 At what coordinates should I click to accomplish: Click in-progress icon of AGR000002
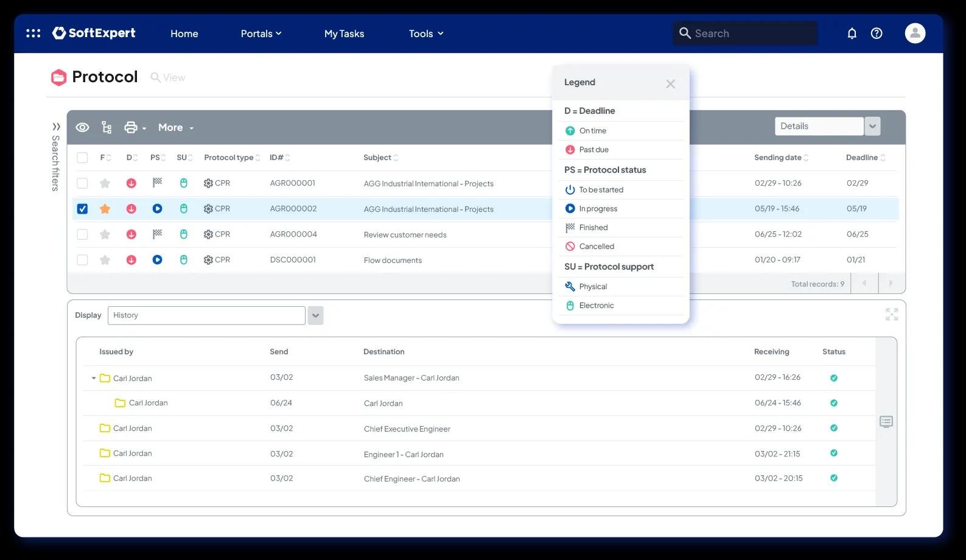pos(157,209)
